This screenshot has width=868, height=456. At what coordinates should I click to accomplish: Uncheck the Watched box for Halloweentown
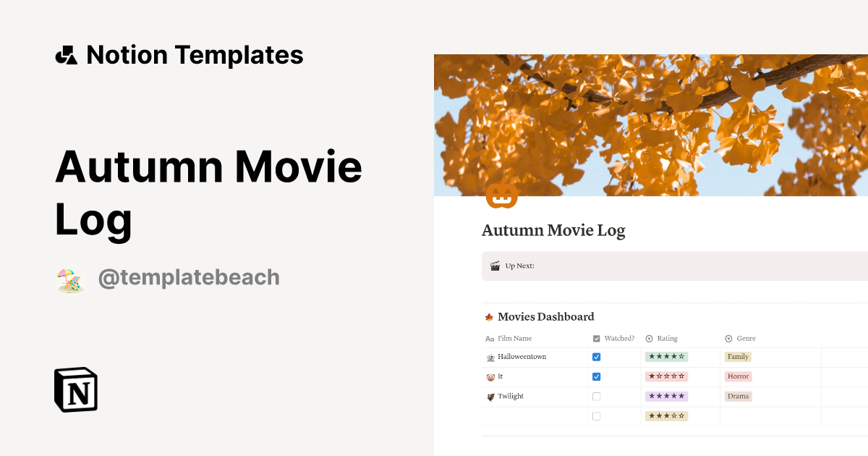(596, 356)
